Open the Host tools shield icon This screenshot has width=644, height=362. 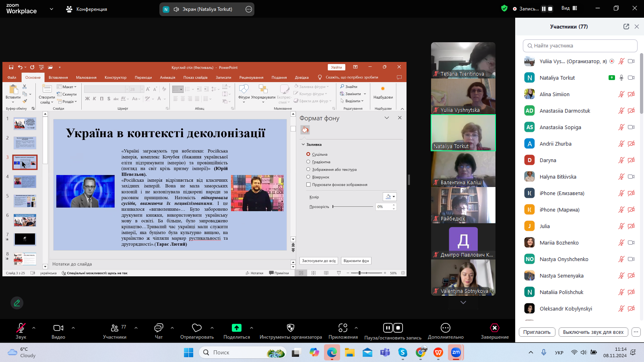[x=291, y=328]
